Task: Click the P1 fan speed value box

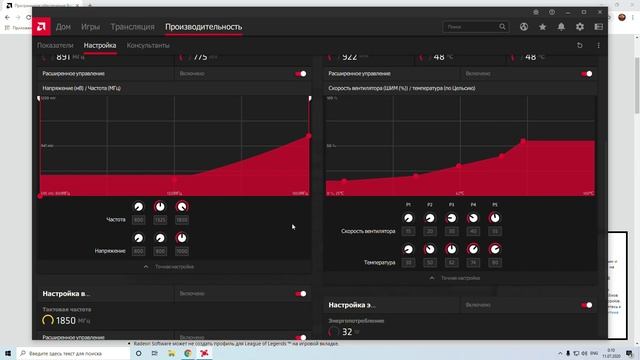Action: (x=408, y=231)
